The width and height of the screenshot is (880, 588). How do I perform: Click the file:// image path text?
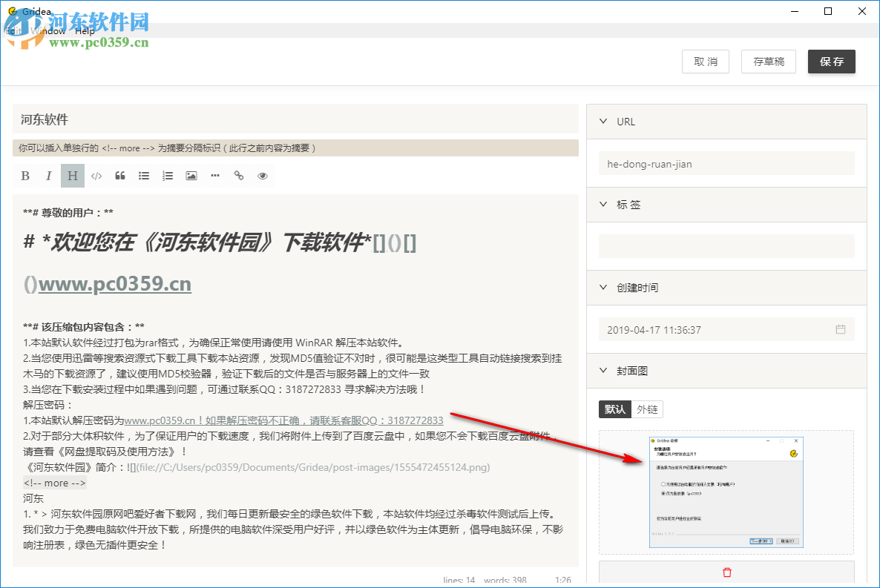pyautogui.click(x=313, y=467)
